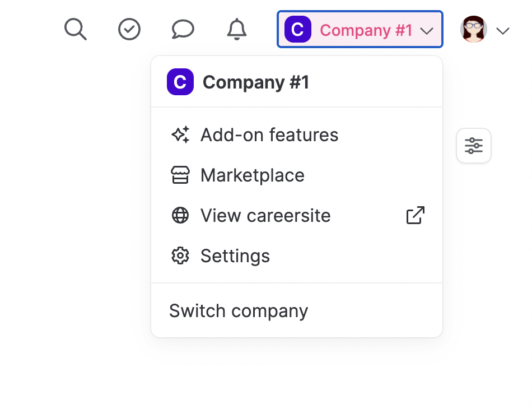The image size is (532, 409).
Task: Click the Marketplace storefront icon
Action: [x=180, y=175]
